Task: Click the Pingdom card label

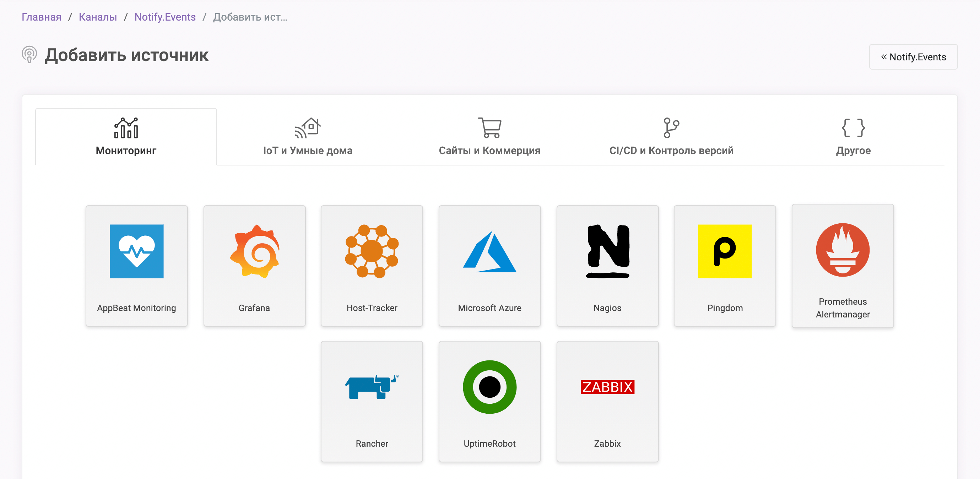Action: point(725,308)
